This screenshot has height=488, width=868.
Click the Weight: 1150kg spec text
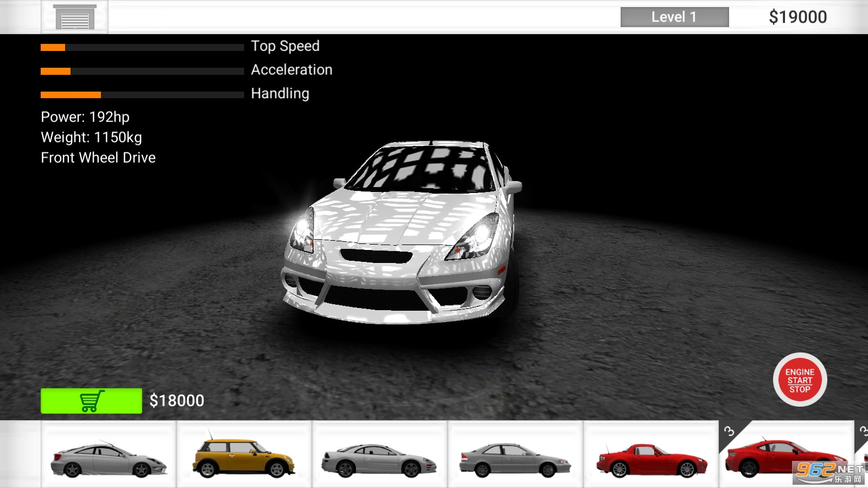point(91,138)
